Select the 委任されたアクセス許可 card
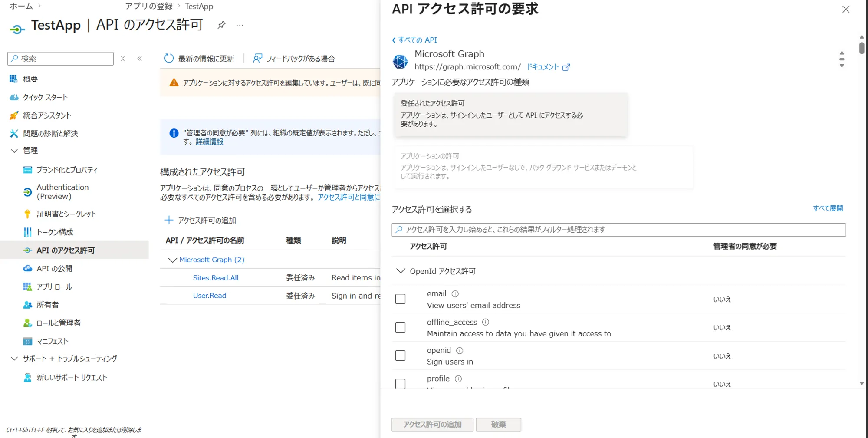Viewport: 868px width, 438px height. tap(510, 115)
